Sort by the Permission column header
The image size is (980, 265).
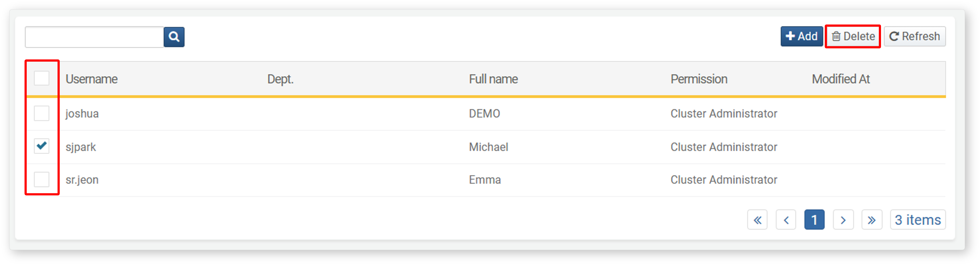coord(699,79)
